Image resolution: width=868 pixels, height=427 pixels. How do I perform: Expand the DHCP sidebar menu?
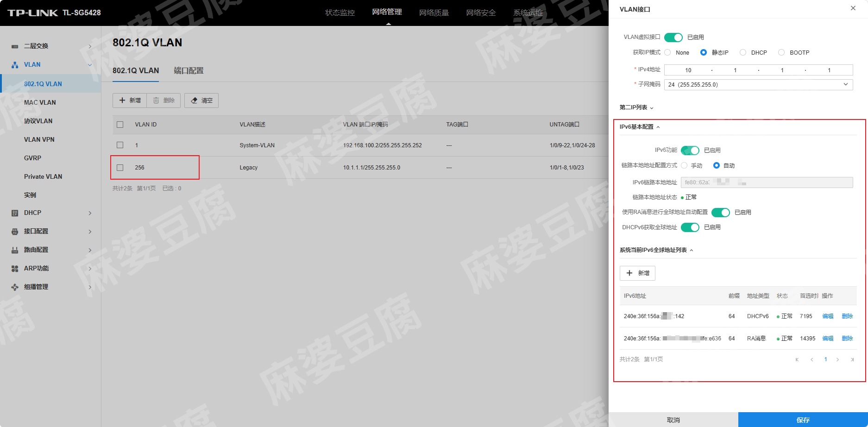click(90, 213)
